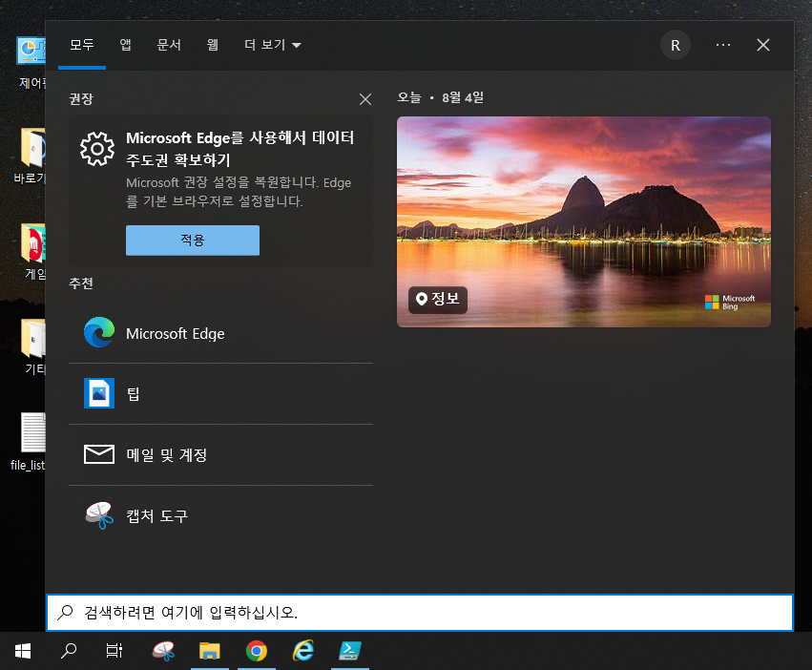
Task: Open the R user account avatar
Action: coord(676,45)
